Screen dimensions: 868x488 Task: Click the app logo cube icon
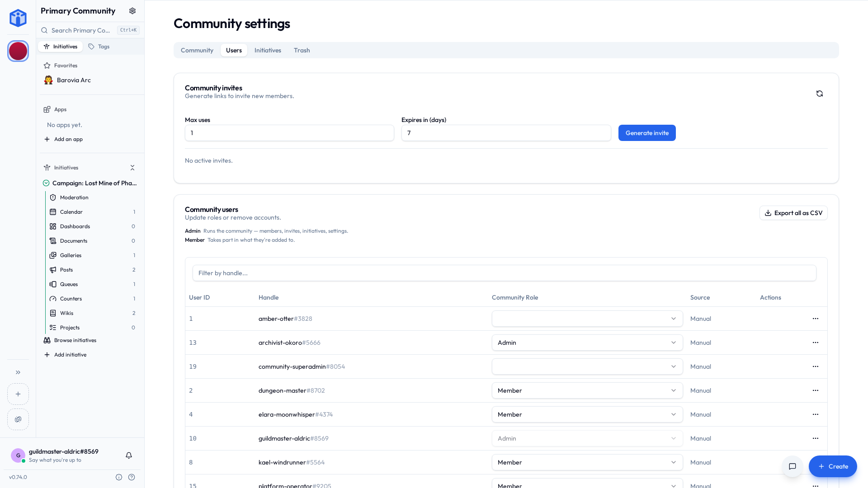[x=18, y=18]
